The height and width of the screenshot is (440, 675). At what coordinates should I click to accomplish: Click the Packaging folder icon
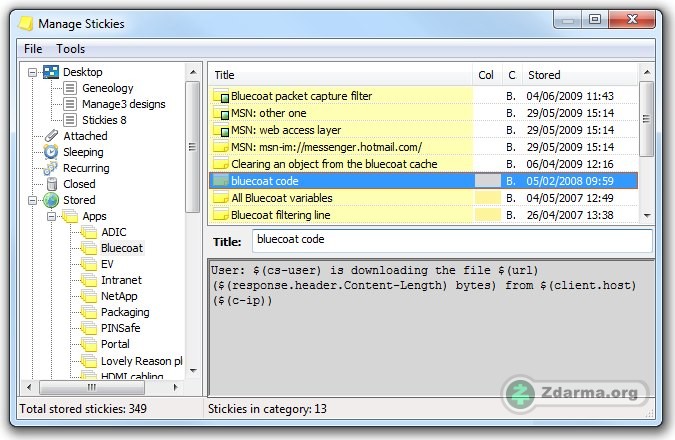89,312
